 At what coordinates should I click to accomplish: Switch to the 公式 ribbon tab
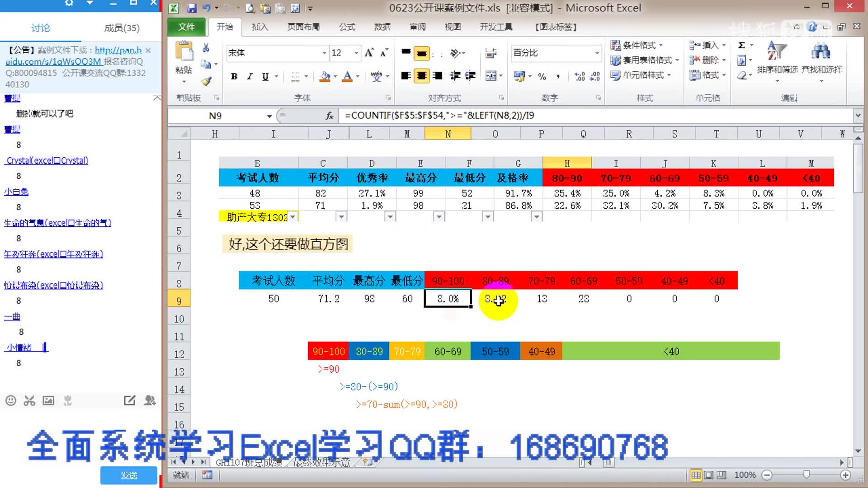pyautogui.click(x=347, y=27)
